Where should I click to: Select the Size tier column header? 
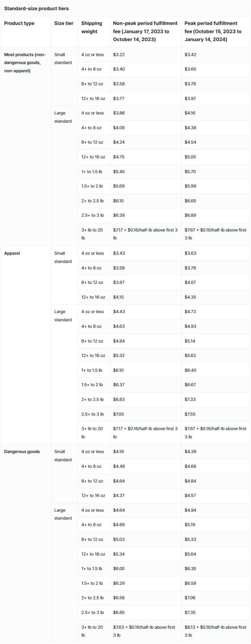pyautogui.click(x=64, y=23)
